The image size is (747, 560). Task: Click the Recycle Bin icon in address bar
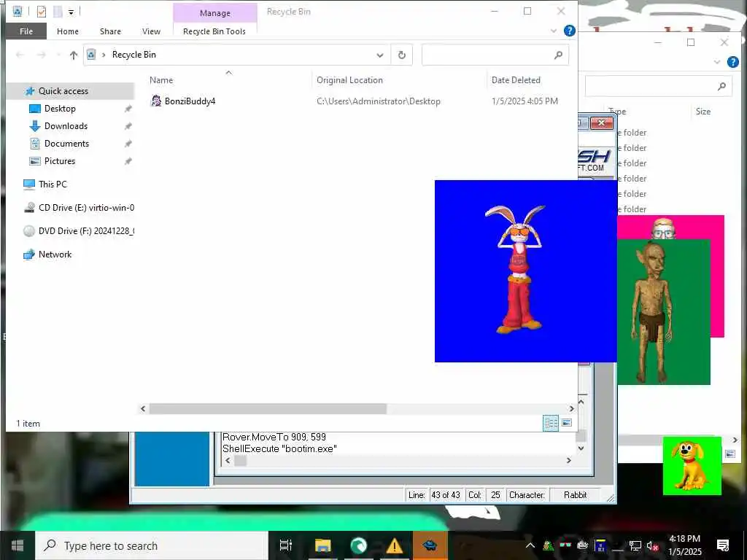(91, 55)
